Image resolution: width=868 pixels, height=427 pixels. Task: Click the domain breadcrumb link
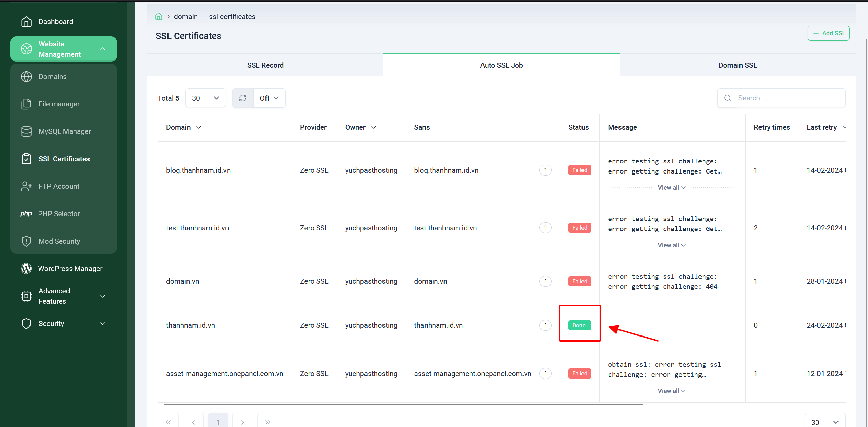point(186,17)
